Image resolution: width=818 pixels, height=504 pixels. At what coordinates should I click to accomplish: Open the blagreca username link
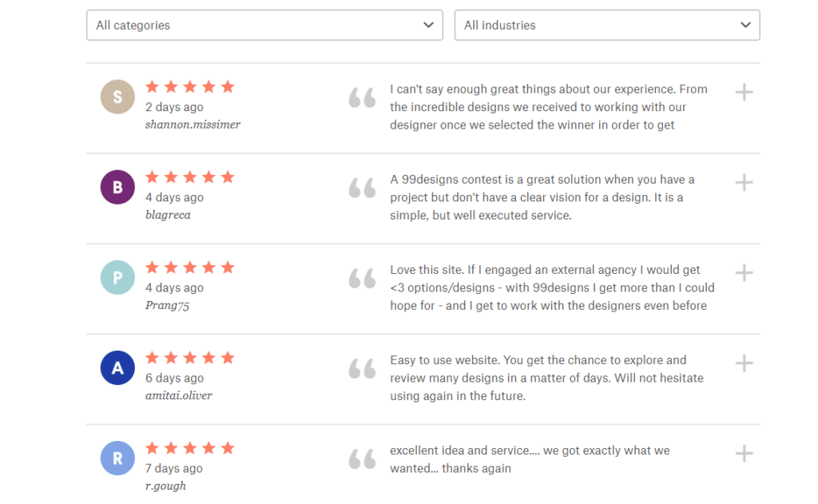click(168, 215)
